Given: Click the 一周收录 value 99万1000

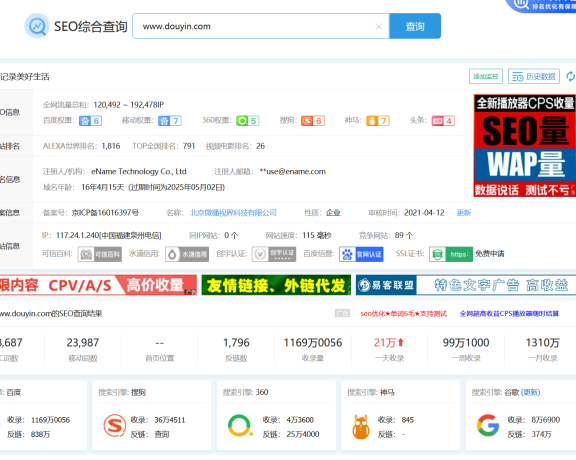Looking at the screenshot, I should 466,343.
